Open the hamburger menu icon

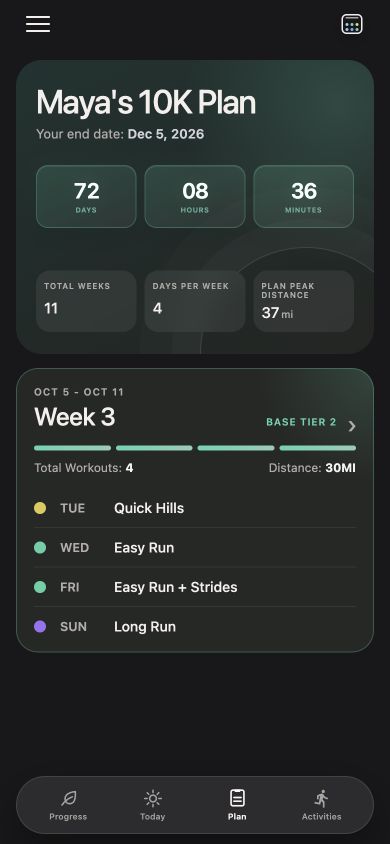[38, 24]
